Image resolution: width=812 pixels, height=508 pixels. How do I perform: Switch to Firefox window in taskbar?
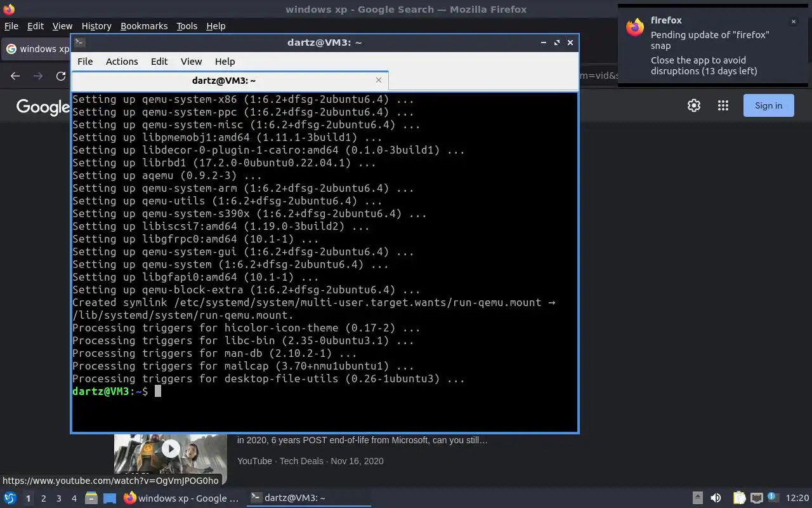pyautogui.click(x=181, y=498)
